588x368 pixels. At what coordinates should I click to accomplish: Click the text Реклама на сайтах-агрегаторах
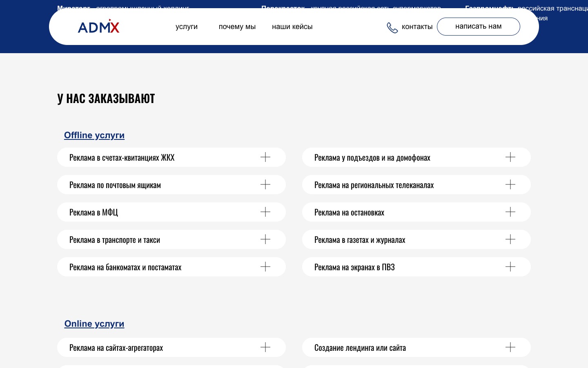point(116,348)
